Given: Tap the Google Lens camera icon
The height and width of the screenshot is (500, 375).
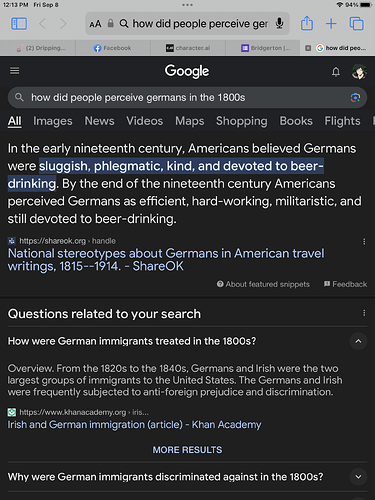Looking at the screenshot, I should click(355, 98).
